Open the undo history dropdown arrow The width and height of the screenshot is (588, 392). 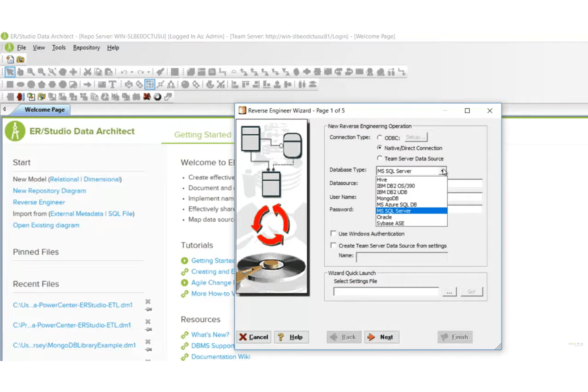pyautogui.click(x=132, y=72)
